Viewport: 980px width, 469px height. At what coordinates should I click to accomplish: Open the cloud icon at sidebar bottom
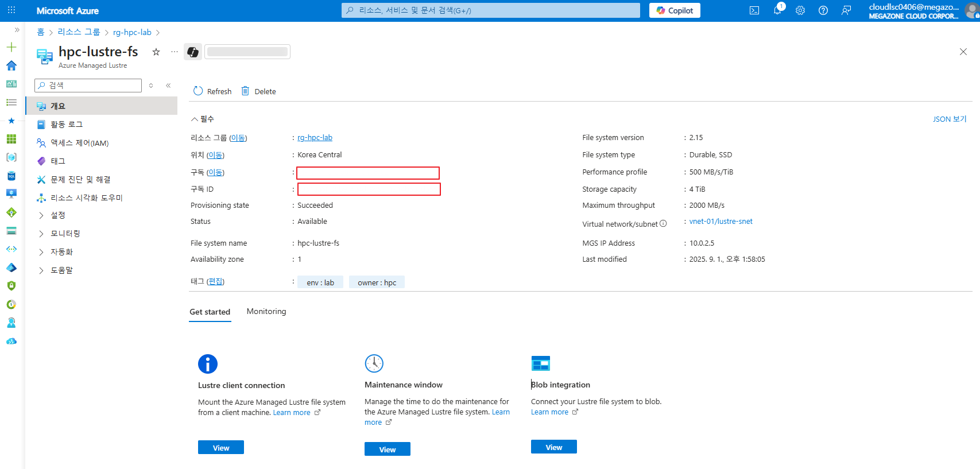tap(11, 341)
